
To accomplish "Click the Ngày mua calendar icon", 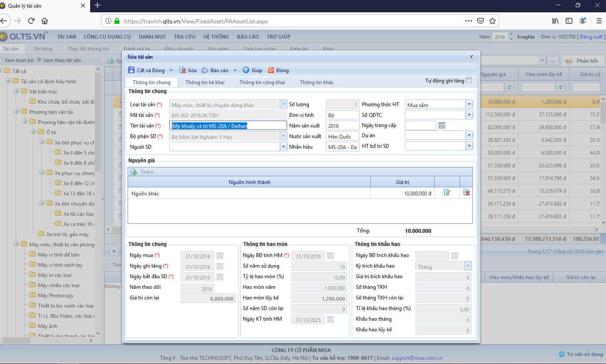I will (x=219, y=256).
